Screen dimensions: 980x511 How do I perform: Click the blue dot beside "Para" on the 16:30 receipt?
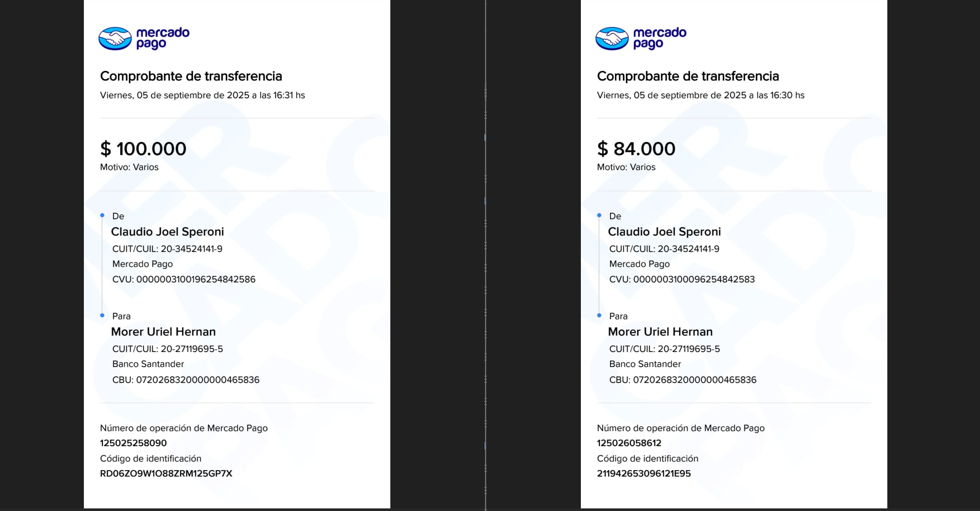coord(599,315)
